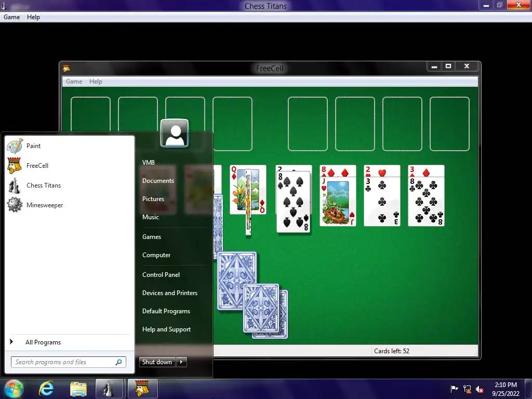Open Documents from the Start menu

158,181
